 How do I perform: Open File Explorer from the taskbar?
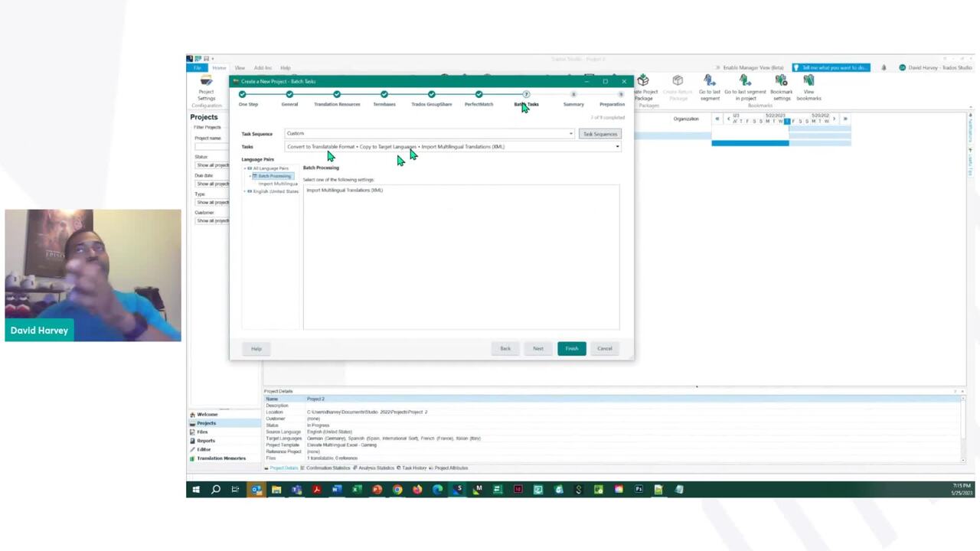(276, 489)
